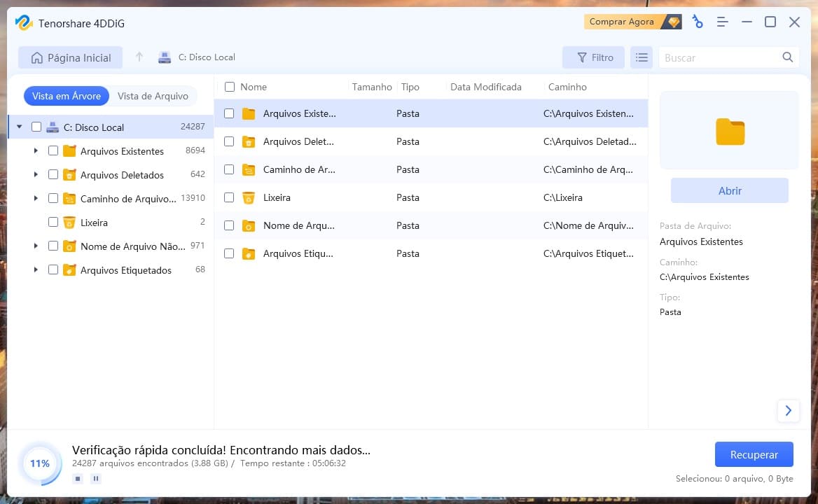The height and width of the screenshot is (504, 818).
Task: Expand the Caminho de Arquivo tree node
Action: click(36, 198)
